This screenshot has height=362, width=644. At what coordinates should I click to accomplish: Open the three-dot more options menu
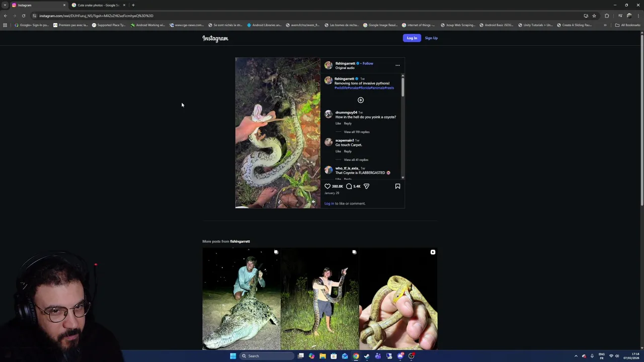coord(397,65)
